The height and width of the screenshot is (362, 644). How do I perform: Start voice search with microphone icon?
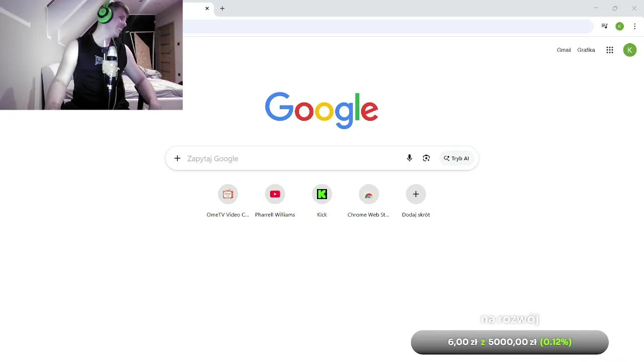(x=410, y=158)
